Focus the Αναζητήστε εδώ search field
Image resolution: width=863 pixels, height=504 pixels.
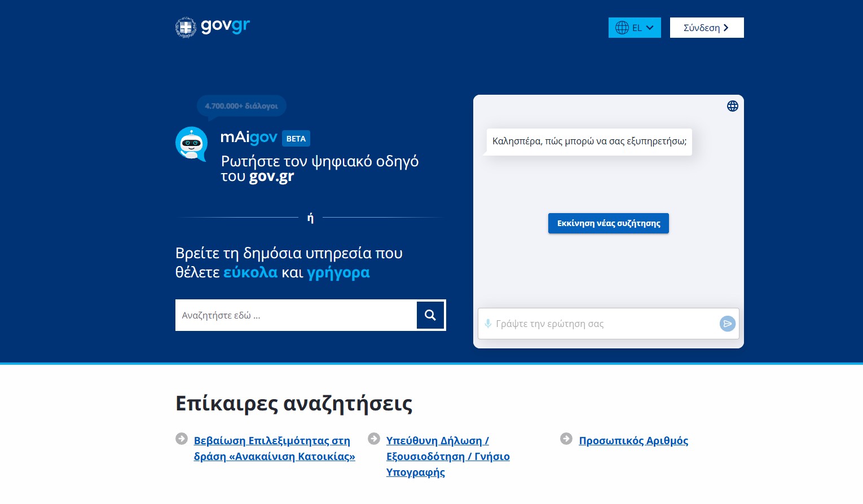coord(296,315)
